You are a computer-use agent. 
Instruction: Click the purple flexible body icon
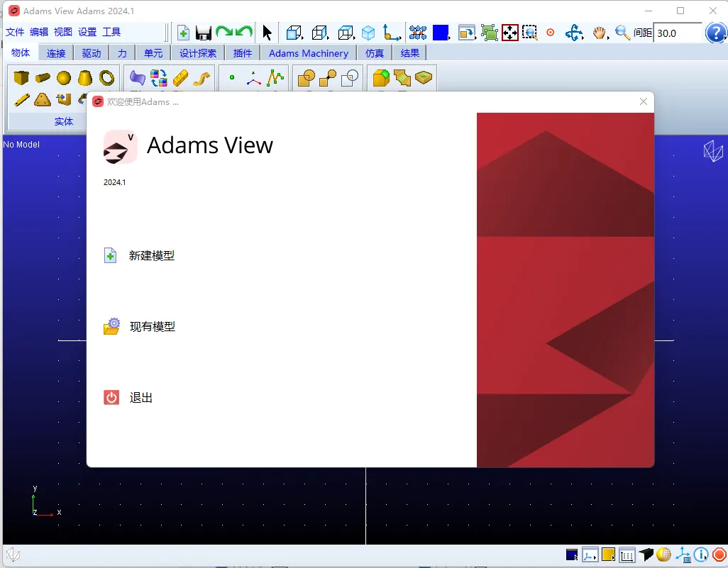coord(137,78)
